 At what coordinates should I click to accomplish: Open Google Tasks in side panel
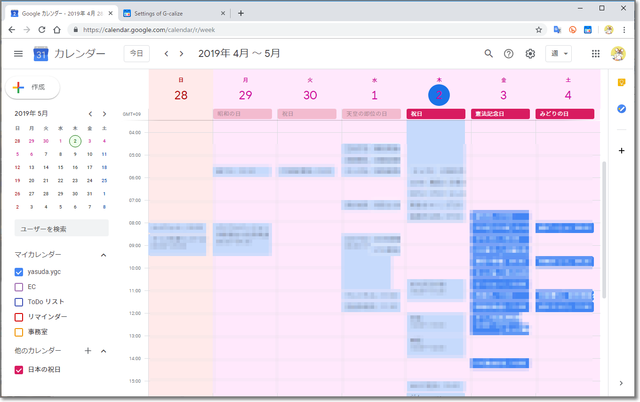pyautogui.click(x=621, y=108)
